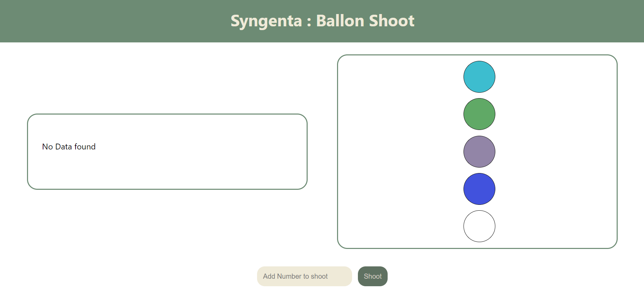Click the Shoot button beside the input
Screen dimensions: 644x304
(373, 276)
